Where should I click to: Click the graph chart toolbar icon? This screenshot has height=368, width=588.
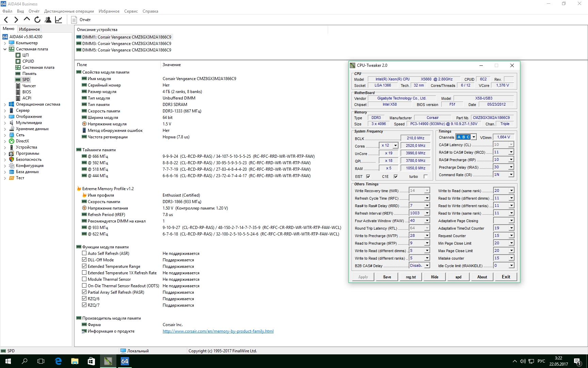pyautogui.click(x=59, y=20)
